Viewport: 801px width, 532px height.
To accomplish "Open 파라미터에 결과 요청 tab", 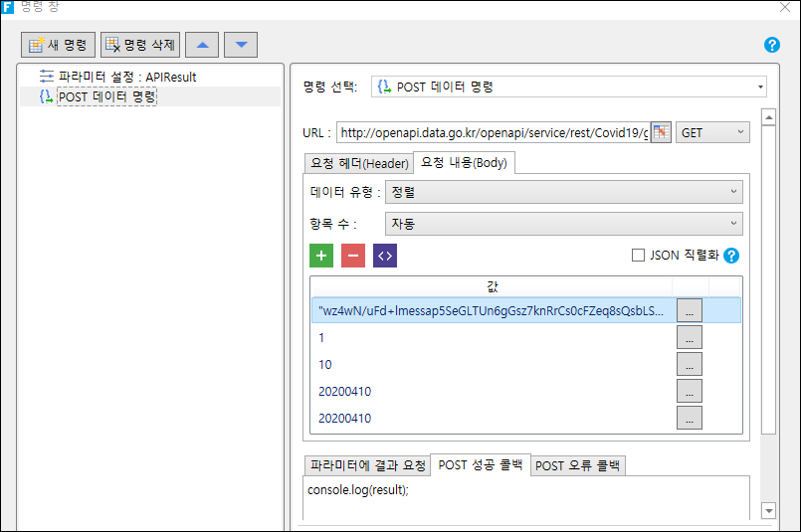I will [368, 465].
